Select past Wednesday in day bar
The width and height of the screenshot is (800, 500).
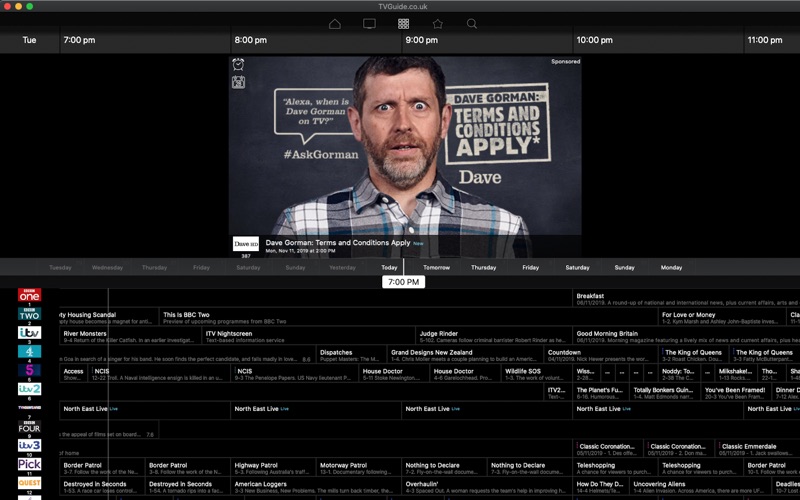(x=107, y=267)
